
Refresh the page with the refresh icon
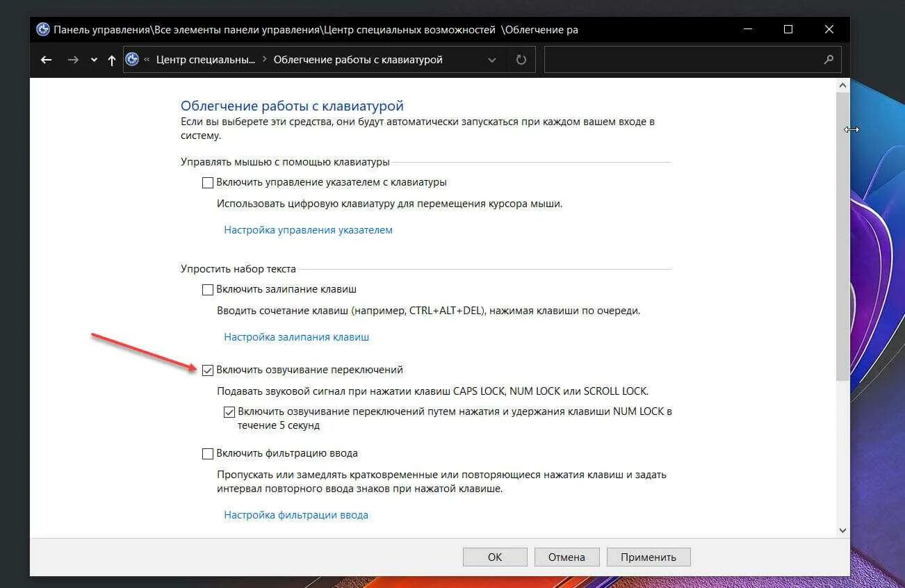pos(521,60)
